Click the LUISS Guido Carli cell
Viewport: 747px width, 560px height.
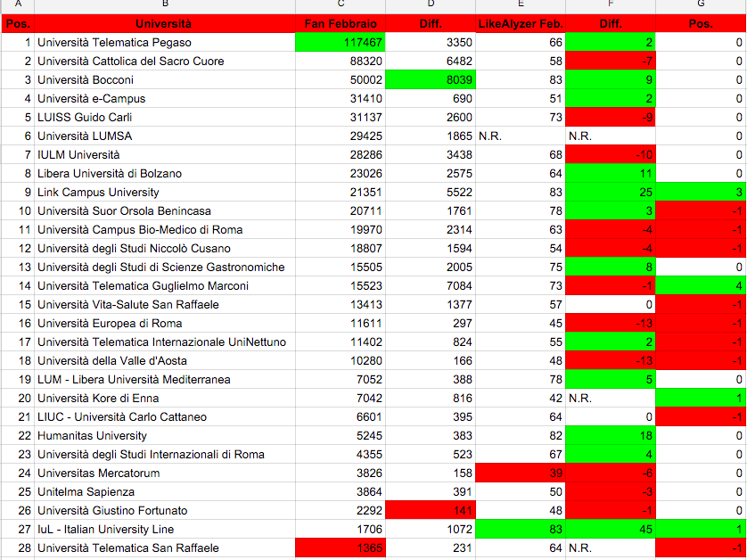165,117
